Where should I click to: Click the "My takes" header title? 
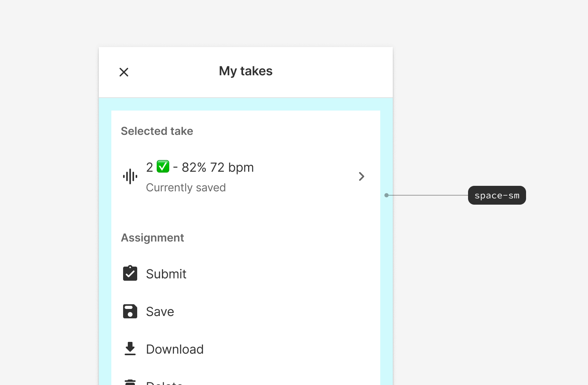246,71
